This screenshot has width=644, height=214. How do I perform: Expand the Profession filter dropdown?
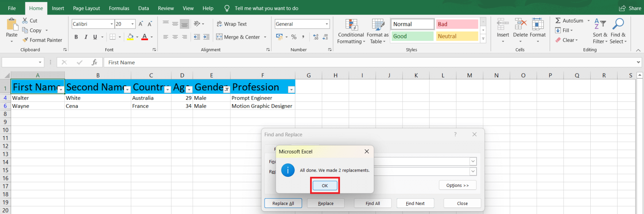(291, 90)
